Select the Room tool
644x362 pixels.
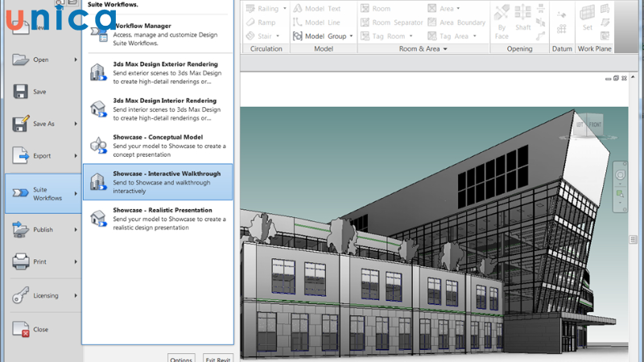point(375,8)
